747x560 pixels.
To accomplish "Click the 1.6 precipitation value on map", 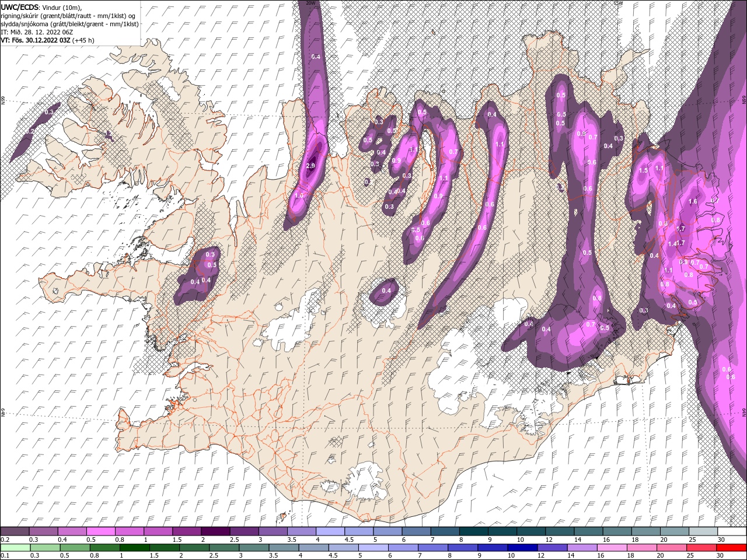I will [693, 201].
